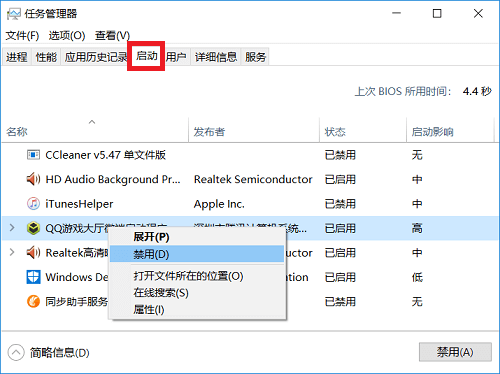Click the 4.4 秒 BIOS time value
Viewport: 500px width, 374px height.
[x=477, y=91]
